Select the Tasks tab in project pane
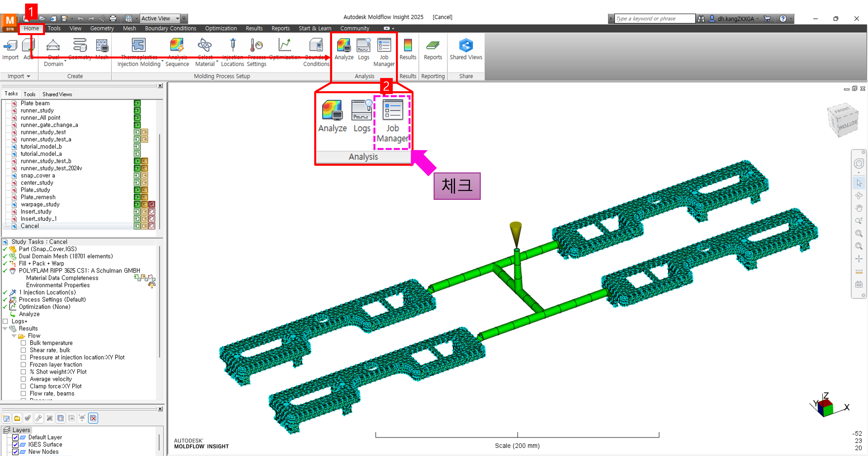The image size is (868, 456). pyautogui.click(x=11, y=94)
